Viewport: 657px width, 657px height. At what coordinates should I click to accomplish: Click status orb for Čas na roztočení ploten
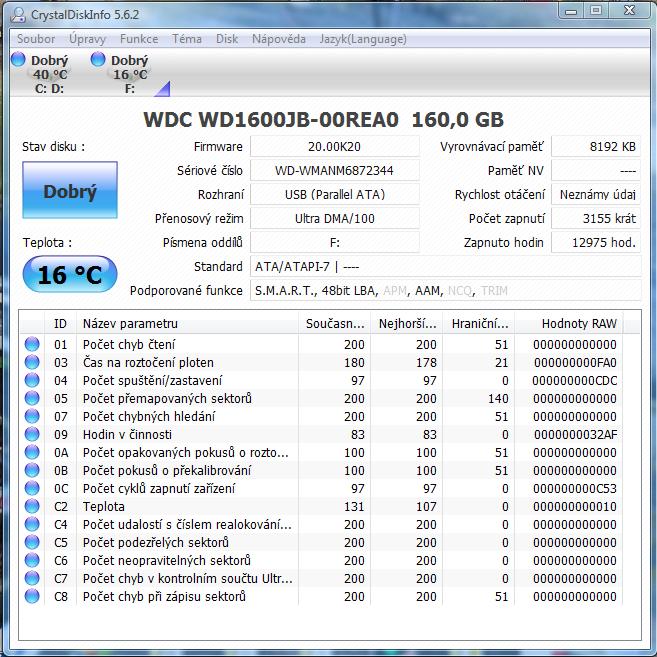click(x=32, y=362)
